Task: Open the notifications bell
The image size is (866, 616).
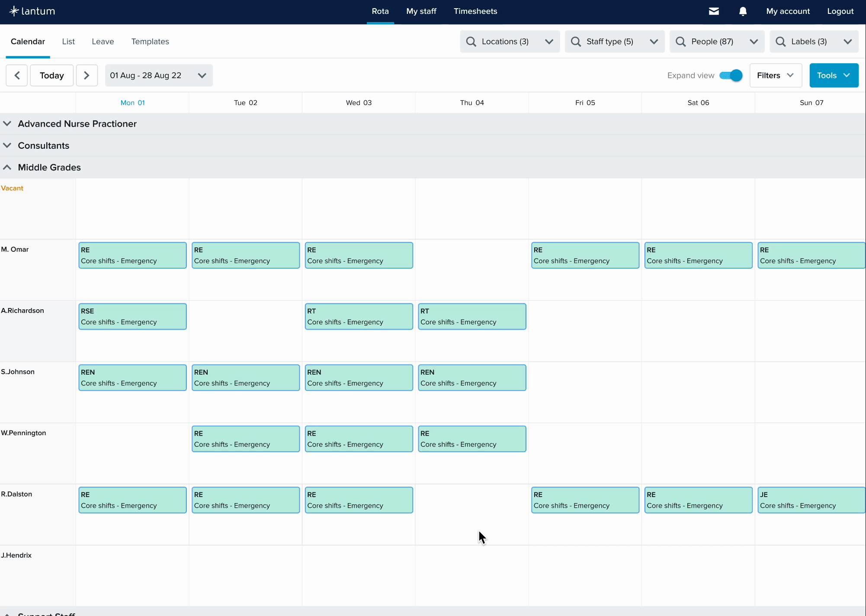Action: [x=743, y=11]
